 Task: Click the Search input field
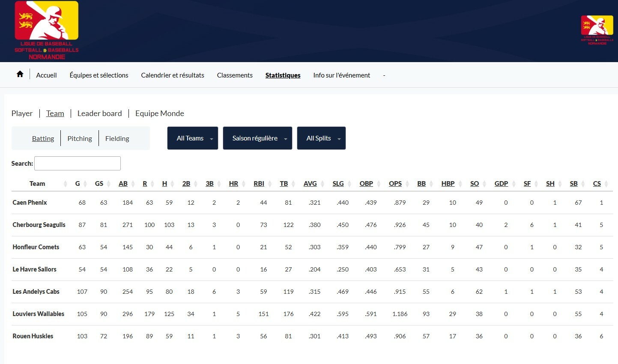[x=78, y=164]
